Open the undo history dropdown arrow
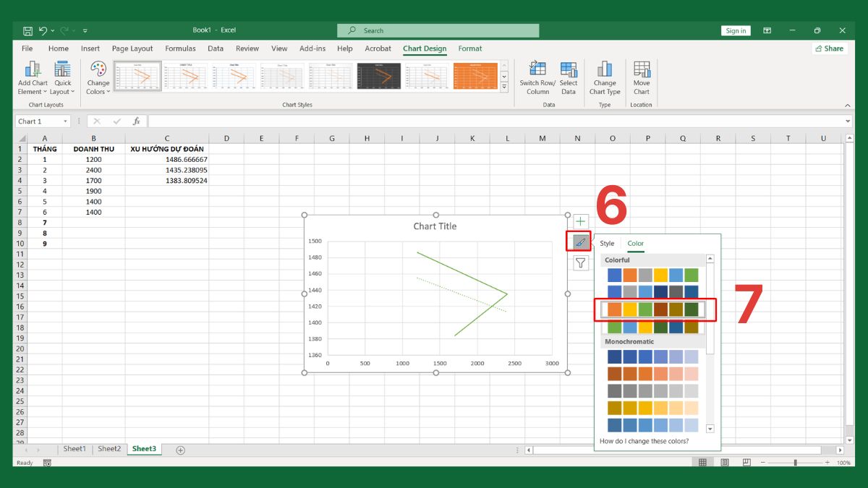The width and height of the screenshot is (868, 488). pos(52,31)
